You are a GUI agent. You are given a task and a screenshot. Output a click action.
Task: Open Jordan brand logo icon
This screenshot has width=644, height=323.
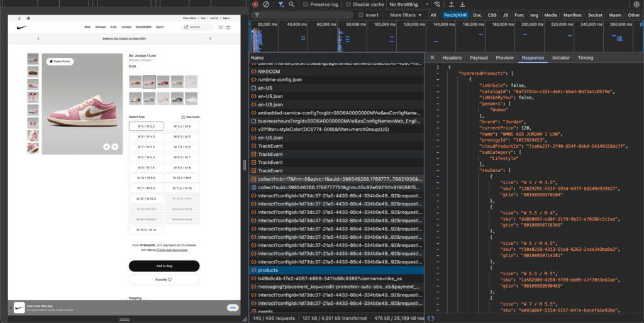(x=19, y=18)
